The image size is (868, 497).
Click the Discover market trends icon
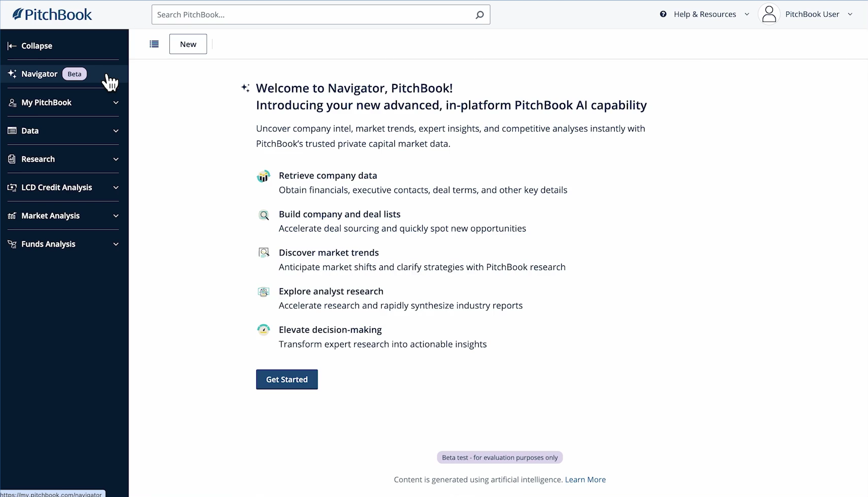[264, 253]
